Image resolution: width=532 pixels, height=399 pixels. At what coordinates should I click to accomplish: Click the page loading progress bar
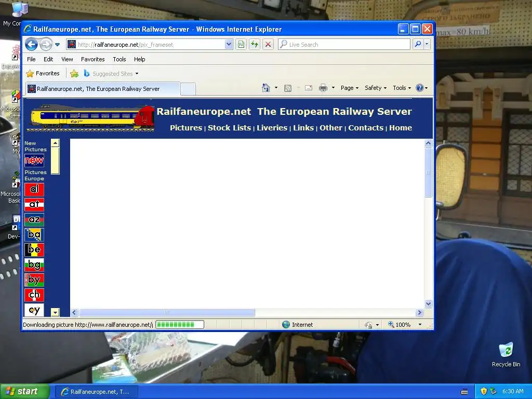[179, 325]
